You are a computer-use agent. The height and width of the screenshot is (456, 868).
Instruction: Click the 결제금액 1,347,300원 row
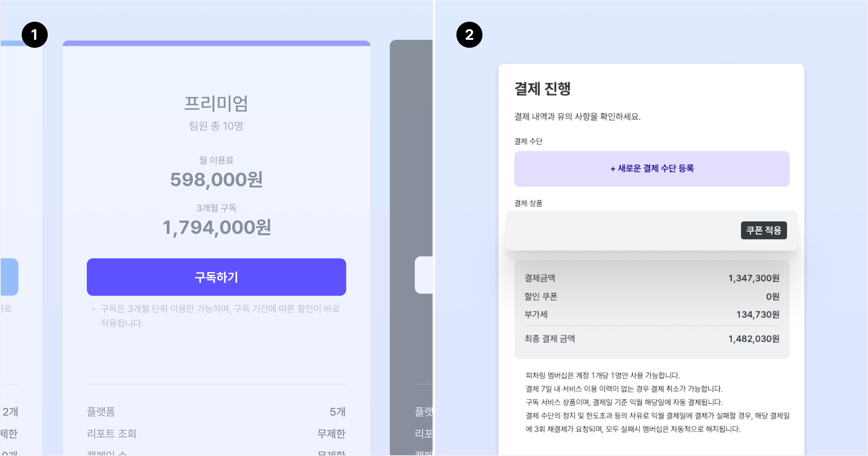pyautogui.click(x=652, y=278)
